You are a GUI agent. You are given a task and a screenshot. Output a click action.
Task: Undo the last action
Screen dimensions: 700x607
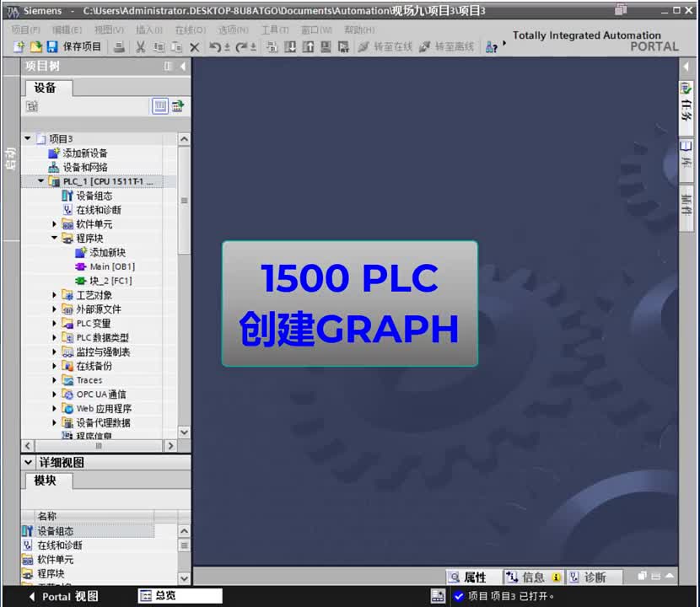click(x=215, y=46)
